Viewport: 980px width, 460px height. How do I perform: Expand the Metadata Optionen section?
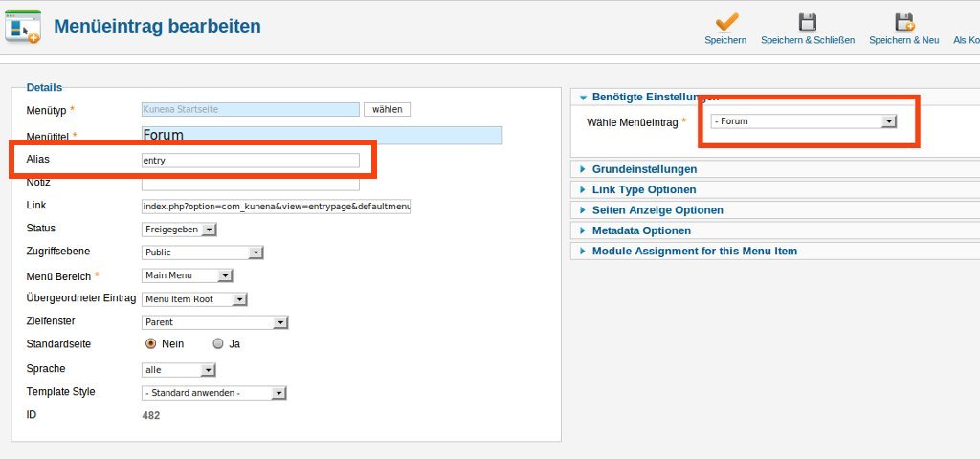[x=641, y=230]
